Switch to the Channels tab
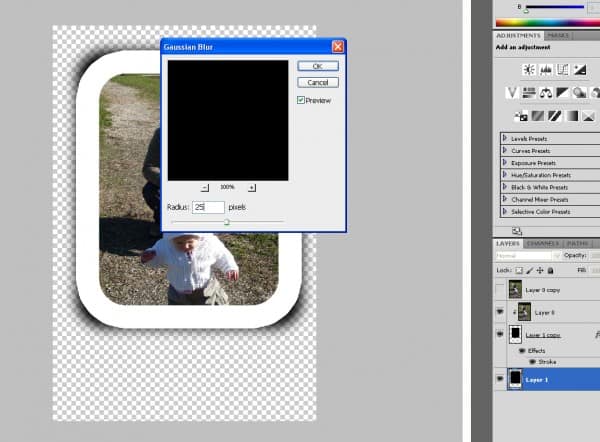 pyautogui.click(x=543, y=243)
